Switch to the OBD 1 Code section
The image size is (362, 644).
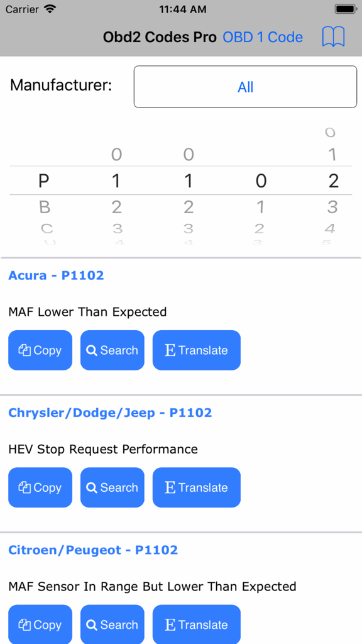(x=263, y=37)
